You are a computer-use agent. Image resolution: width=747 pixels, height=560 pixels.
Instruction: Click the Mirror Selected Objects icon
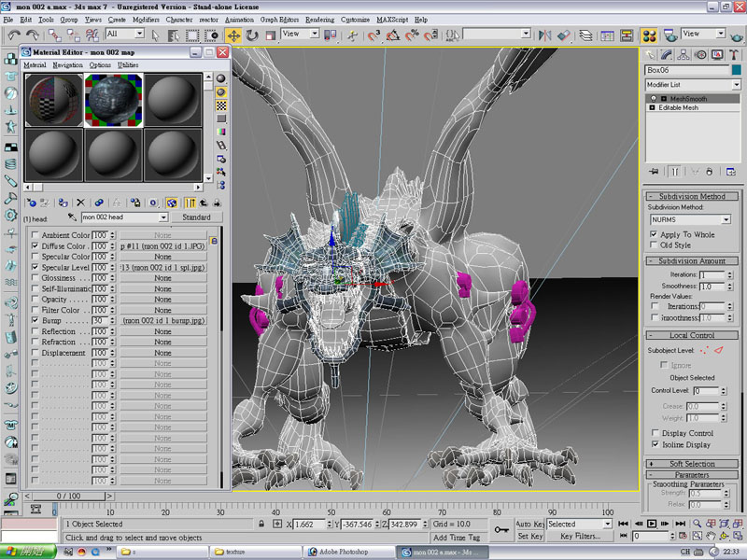pyautogui.click(x=544, y=35)
